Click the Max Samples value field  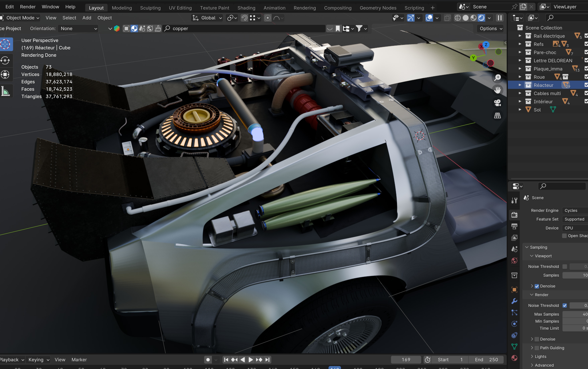pyautogui.click(x=575, y=314)
